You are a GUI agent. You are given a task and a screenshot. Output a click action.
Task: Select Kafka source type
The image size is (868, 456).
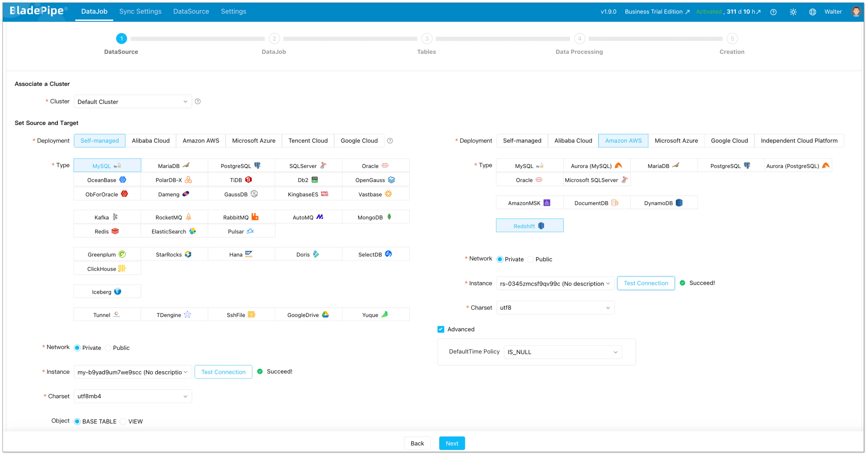point(107,217)
